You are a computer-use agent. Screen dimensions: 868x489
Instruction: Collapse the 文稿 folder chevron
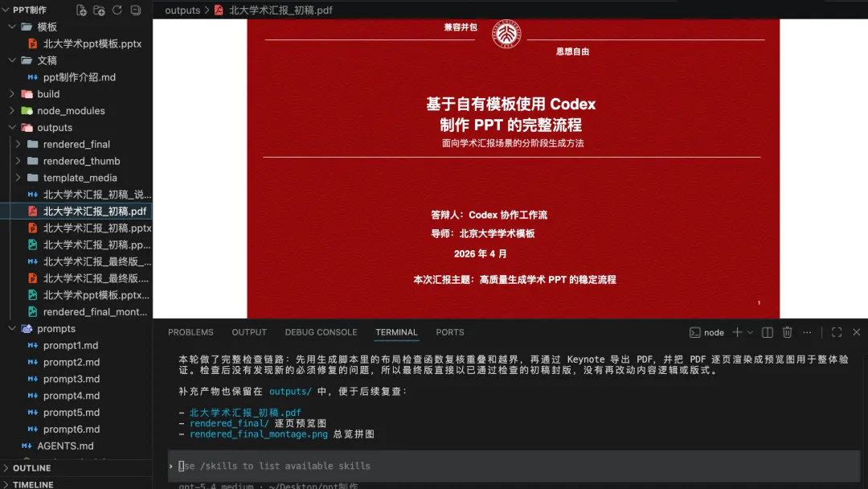click(x=11, y=60)
